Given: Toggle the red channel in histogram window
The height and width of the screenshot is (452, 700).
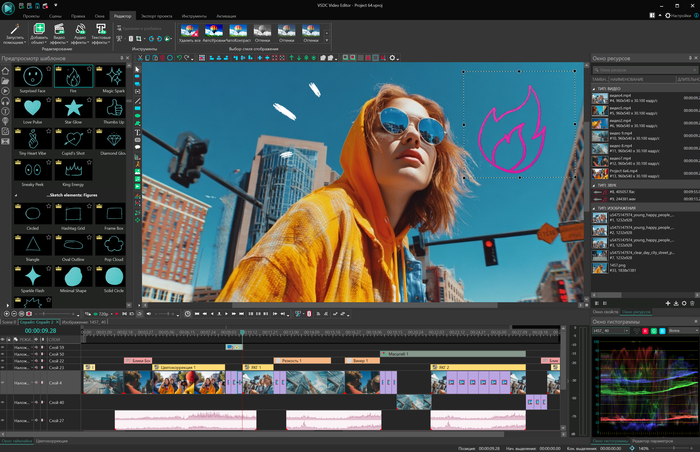Looking at the screenshot, I should [x=645, y=331].
